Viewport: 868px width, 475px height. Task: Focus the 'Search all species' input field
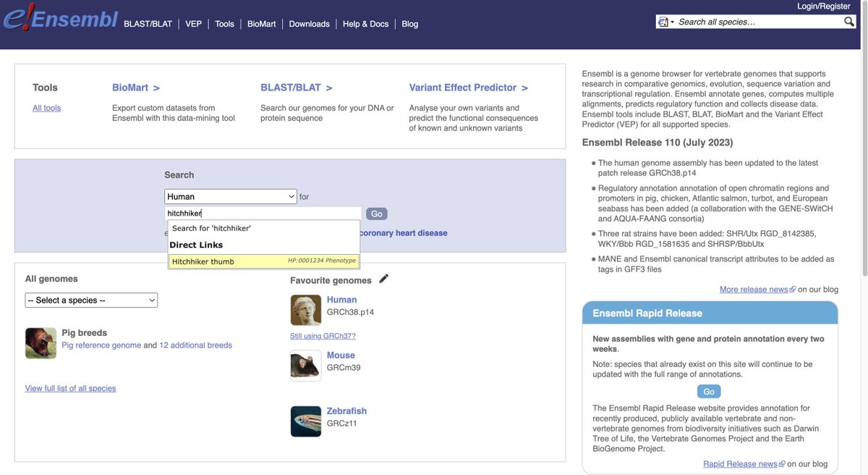coord(759,22)
